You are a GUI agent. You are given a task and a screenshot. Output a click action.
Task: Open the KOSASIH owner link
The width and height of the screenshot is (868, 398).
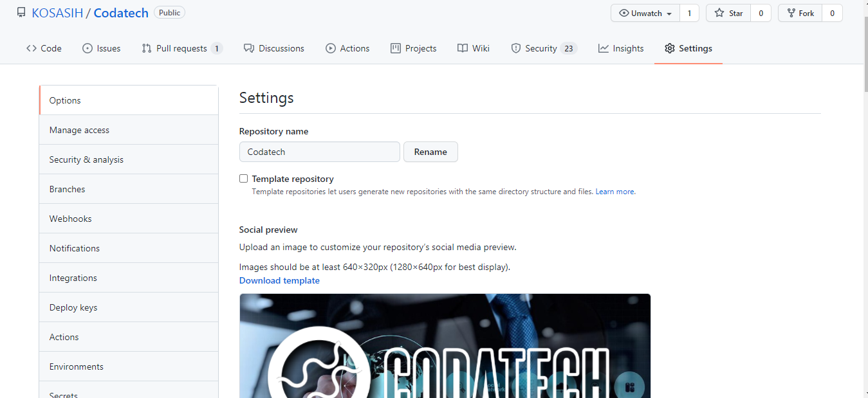(x=57, y=13)
